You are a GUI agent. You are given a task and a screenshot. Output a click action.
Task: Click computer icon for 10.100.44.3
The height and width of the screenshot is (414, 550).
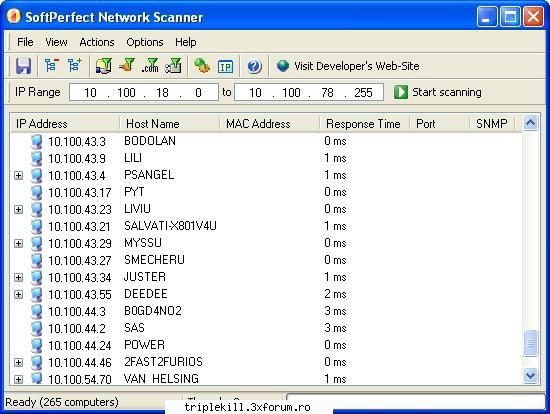pos(36,311)
